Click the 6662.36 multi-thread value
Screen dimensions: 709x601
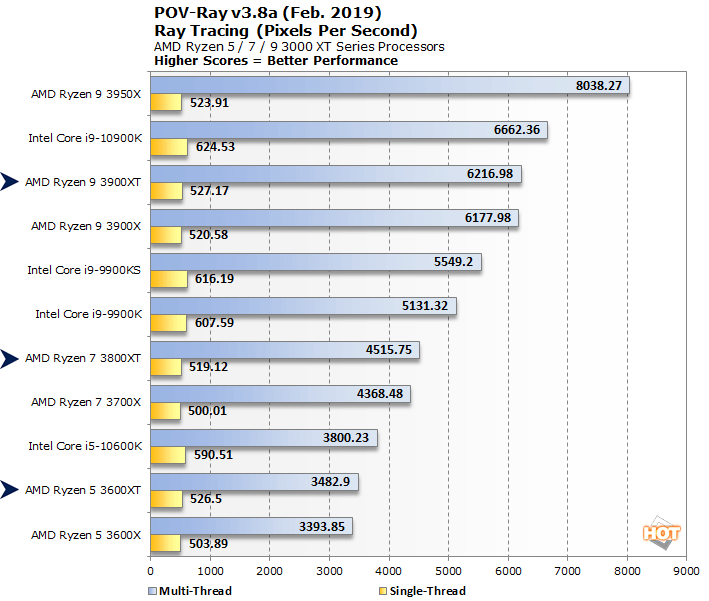(x=517, y=130)
